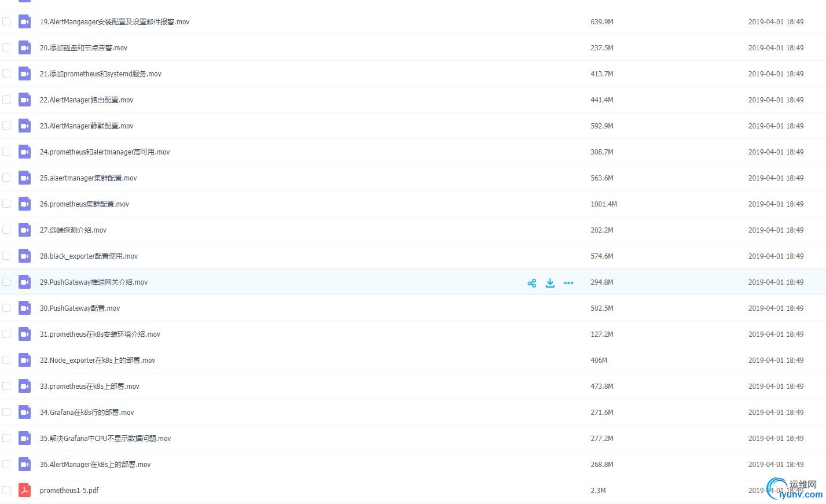This screenshot has width=826, height=504.
Task: Tick checkbox for 26.prometheus集群配置.mov
Action: click(x=6, y=204)
